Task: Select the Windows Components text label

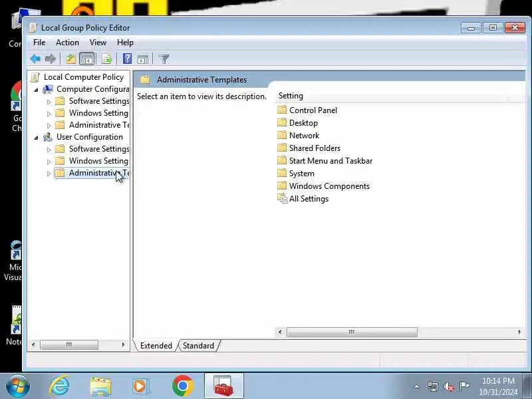Action: tap(329, 186)
